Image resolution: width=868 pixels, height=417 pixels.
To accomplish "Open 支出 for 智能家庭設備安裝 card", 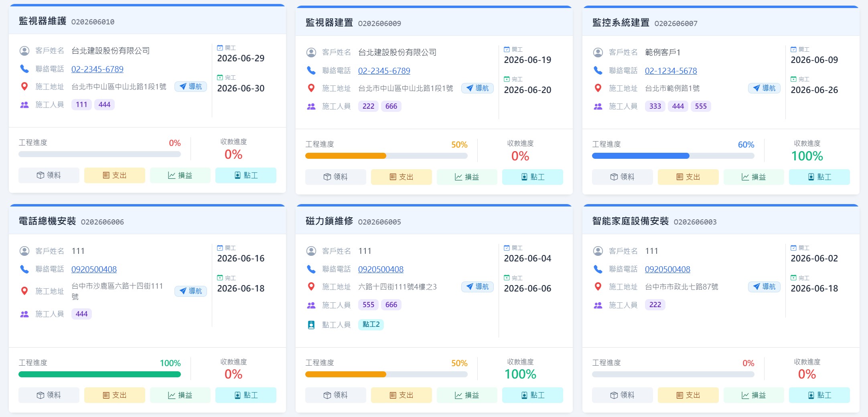I will [x=688, y=395].
